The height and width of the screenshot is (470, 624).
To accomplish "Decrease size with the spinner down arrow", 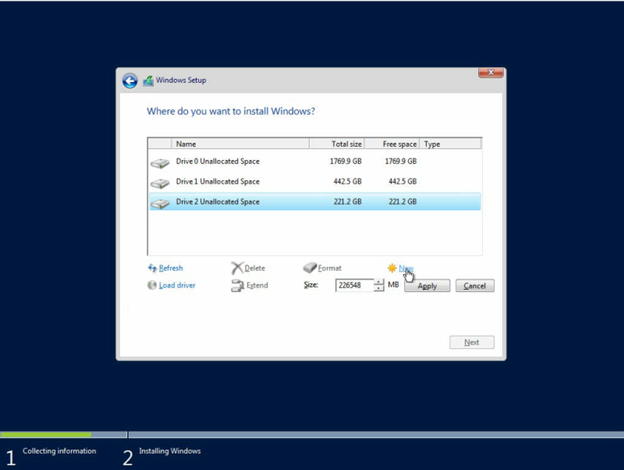I will [x=379, y=288].
